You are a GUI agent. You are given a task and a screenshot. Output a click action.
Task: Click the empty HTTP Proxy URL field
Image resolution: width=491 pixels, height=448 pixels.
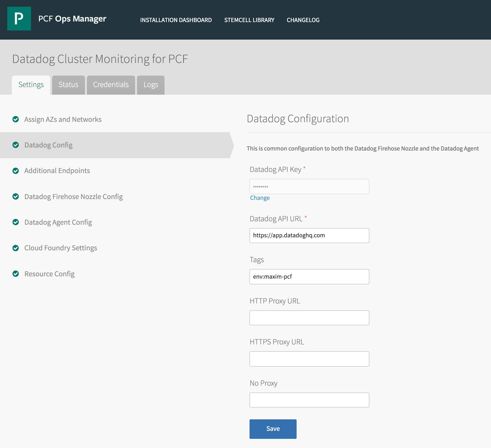click(309, 318)
